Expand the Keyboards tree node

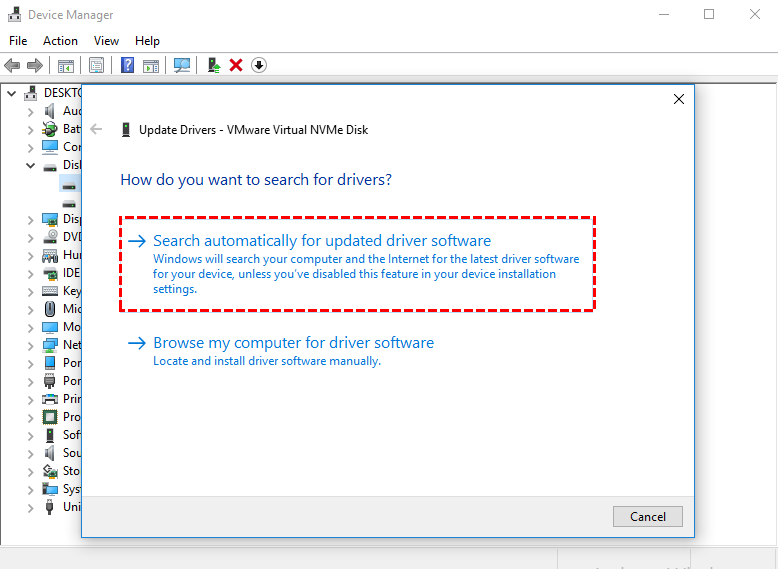(31, 291)
